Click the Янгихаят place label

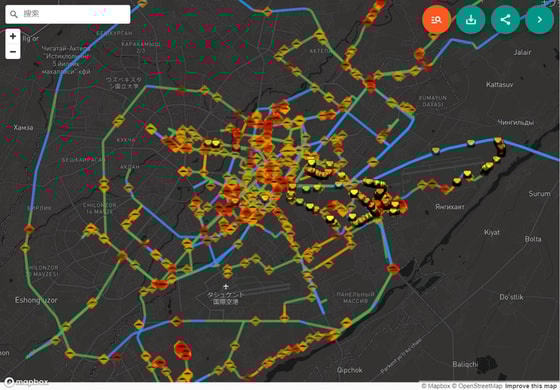(450, 207)
